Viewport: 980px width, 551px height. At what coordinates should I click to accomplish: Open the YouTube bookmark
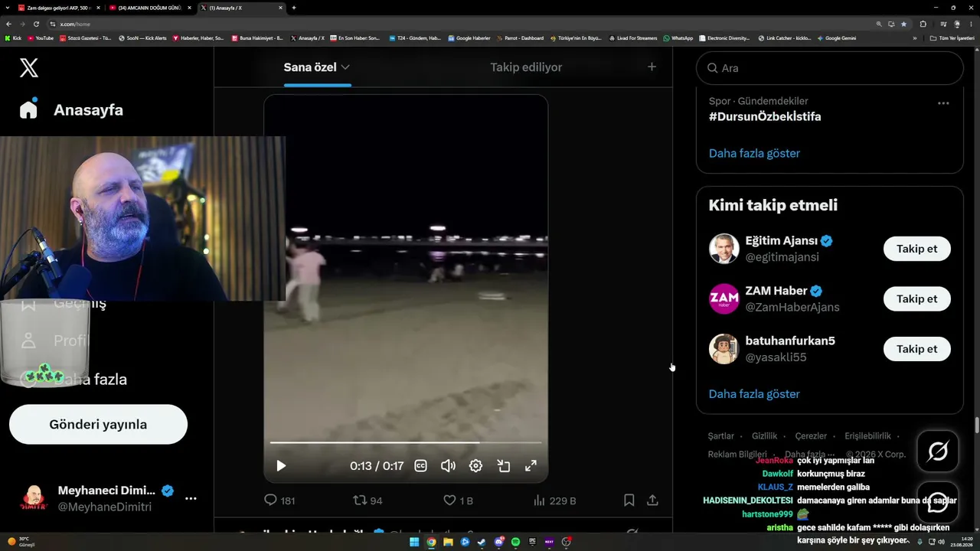coord(41,38)
